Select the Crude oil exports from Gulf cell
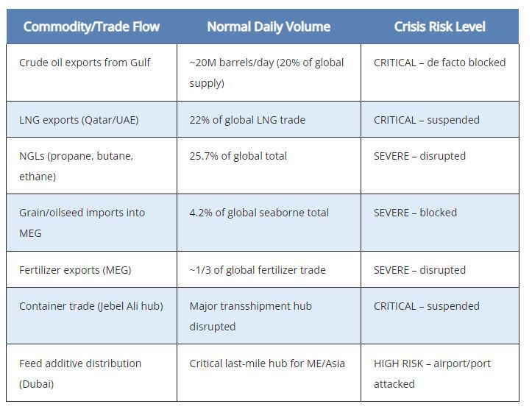Image resolution: width=532 pixels, height=415 pixels. point(85,63)
